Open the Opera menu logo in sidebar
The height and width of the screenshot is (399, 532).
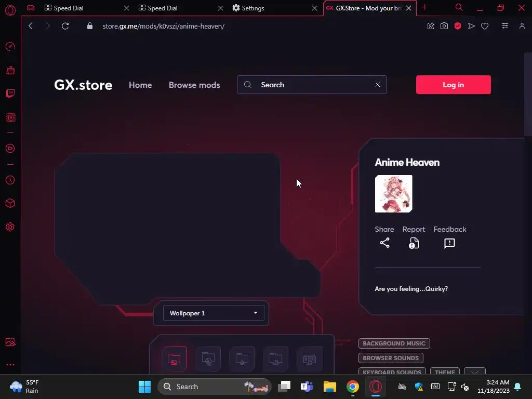(x=10, y=10)
